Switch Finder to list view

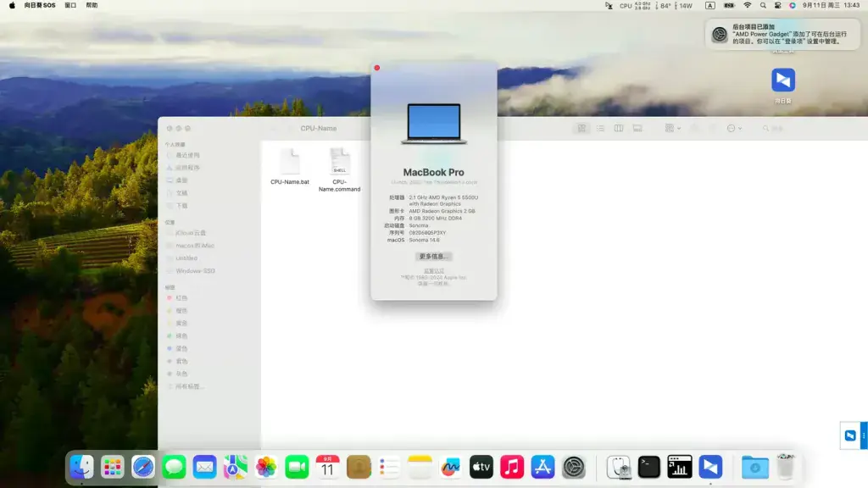coord(600,129)
